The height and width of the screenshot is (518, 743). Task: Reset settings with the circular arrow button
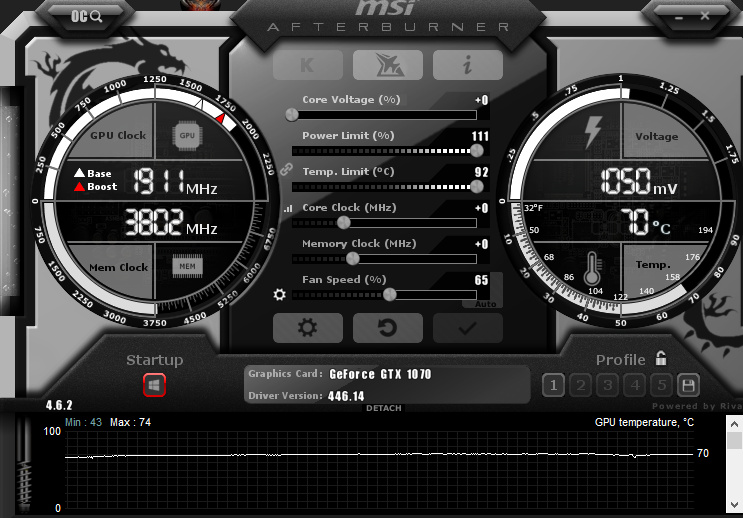[388, 327]
